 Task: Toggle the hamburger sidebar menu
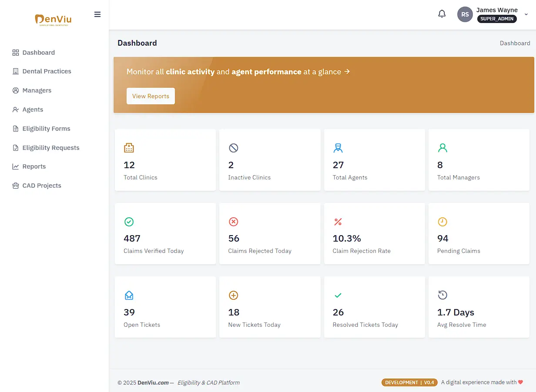click(x=97, y=14)
